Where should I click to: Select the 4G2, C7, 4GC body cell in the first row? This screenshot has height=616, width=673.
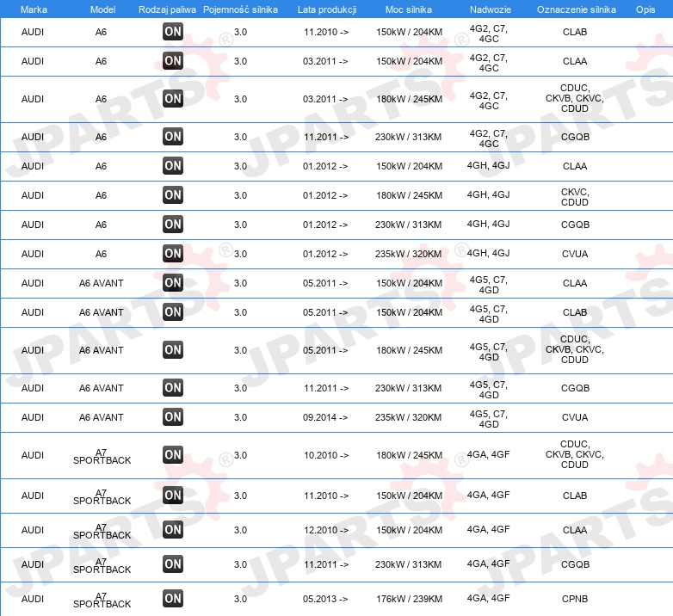(489, 34)
